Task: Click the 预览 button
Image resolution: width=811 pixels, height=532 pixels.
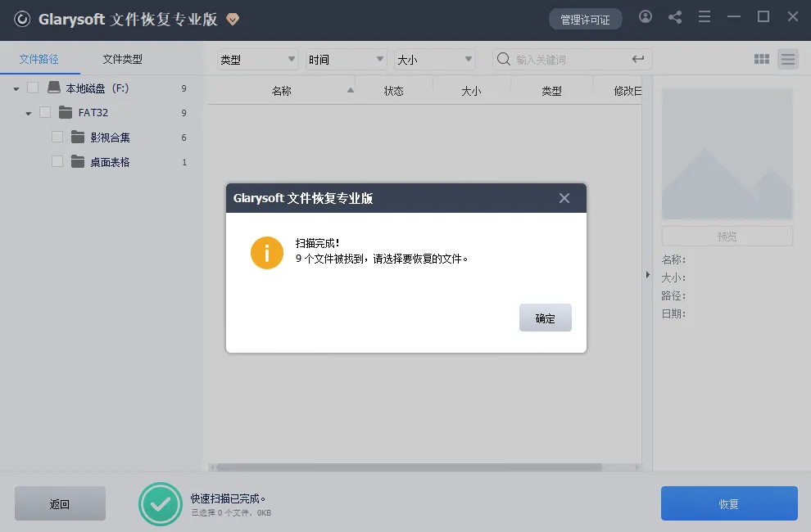Action: point(727,237)
